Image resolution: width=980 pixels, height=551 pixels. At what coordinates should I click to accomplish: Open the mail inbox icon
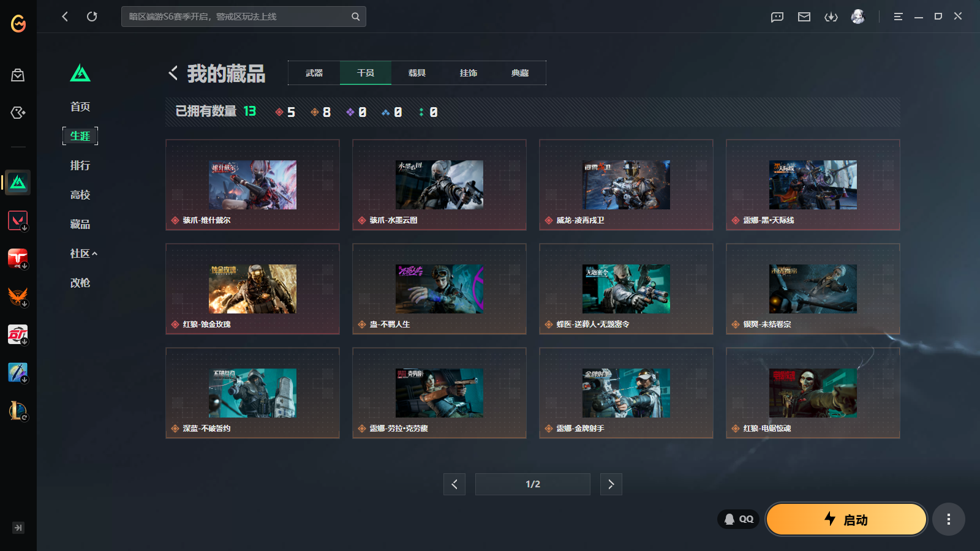(804, 17)
